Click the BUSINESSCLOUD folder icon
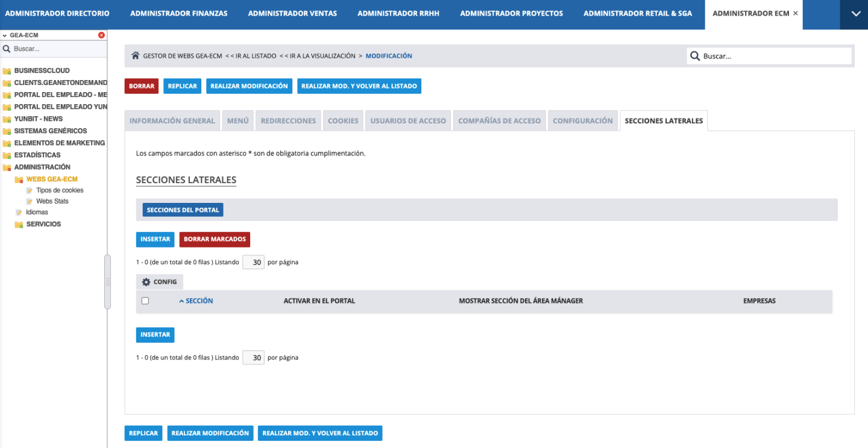Image resolution: width=868 pixels, height=448 pixels. point(7,70)
